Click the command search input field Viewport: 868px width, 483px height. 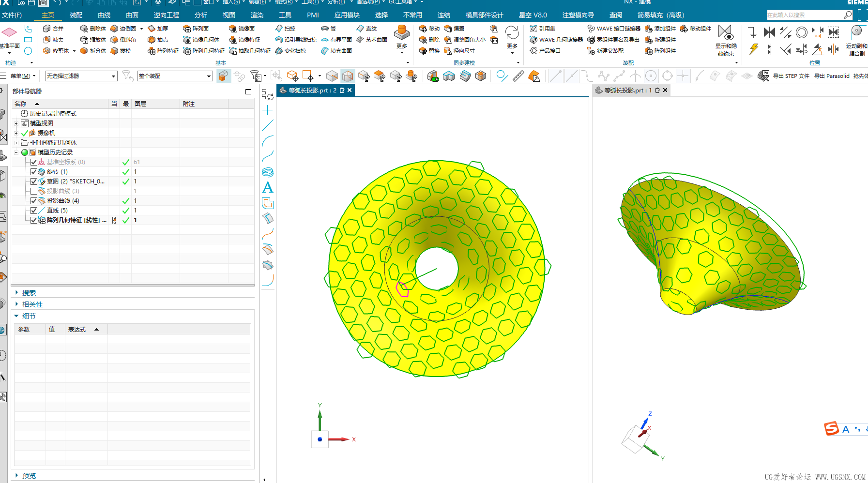pos(805,15)
